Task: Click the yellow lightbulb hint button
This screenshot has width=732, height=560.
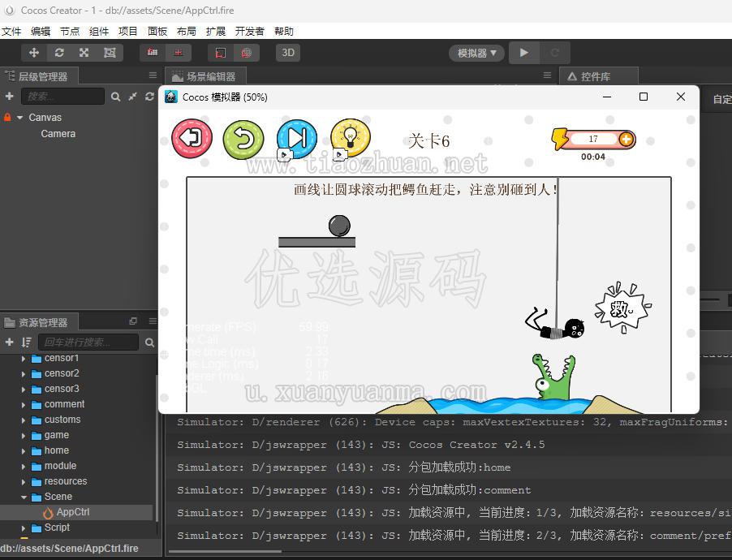Action: (350, 138)
